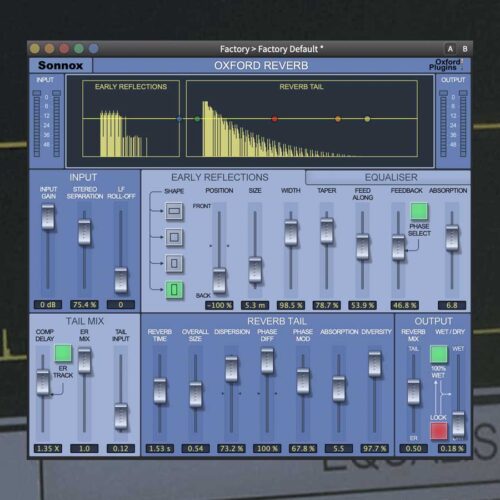Select the widest room shape icon
This screenshot has width=500, height=500.
174,211
